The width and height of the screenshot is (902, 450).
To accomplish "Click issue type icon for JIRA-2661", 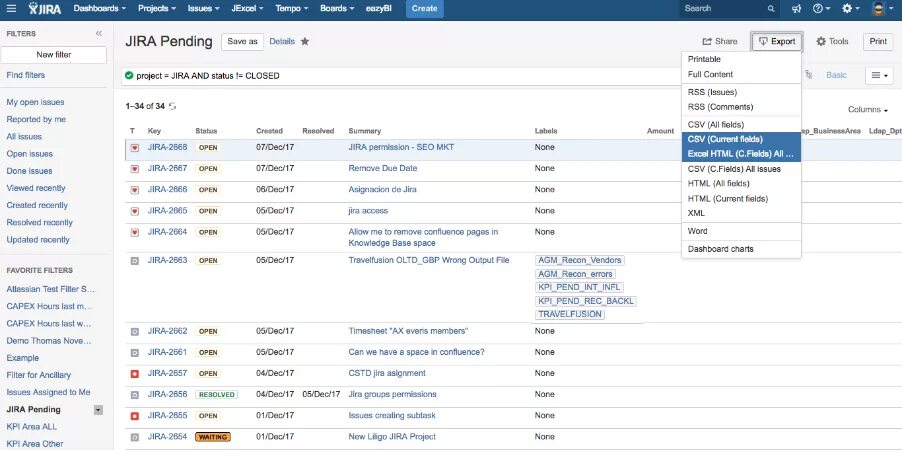I will 135,353.
